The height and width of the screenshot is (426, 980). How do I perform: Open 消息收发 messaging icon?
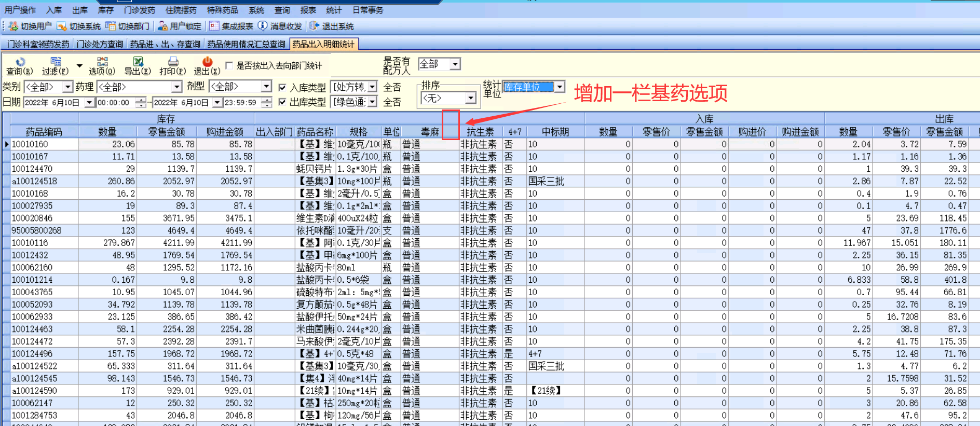263,26
